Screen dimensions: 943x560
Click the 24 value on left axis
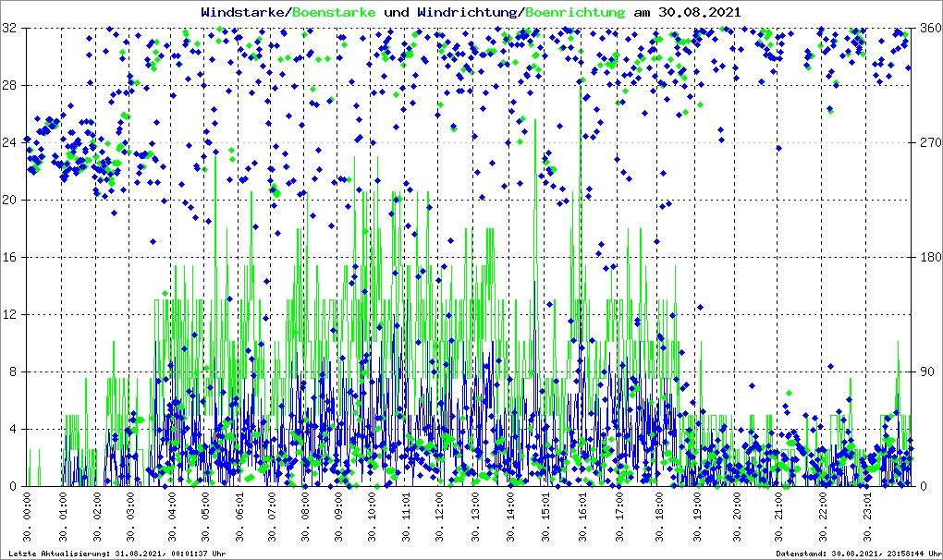(x=11, y=142)
